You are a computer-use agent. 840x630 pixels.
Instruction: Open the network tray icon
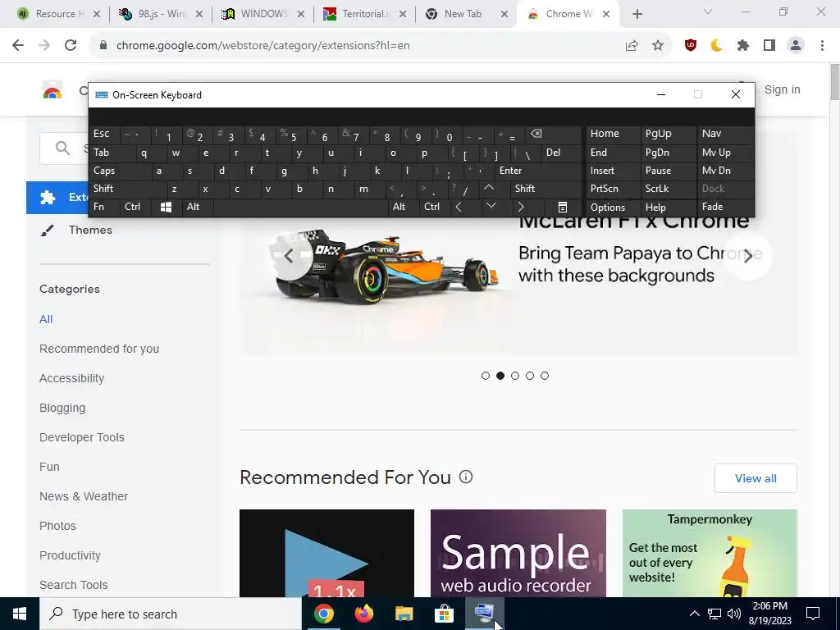pos(714,614)
